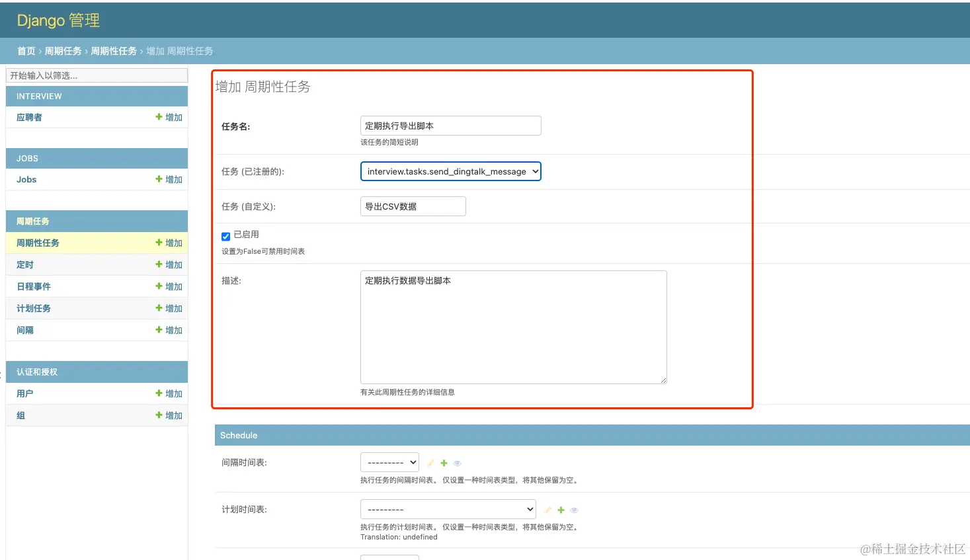
Task: Click green plus icon next to 计划时间表
Action: click(x=561, y=510)
